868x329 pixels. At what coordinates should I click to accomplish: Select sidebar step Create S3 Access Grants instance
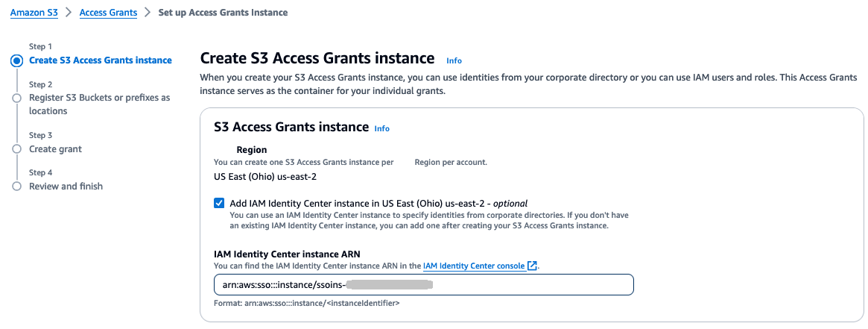tap(100, 60)
